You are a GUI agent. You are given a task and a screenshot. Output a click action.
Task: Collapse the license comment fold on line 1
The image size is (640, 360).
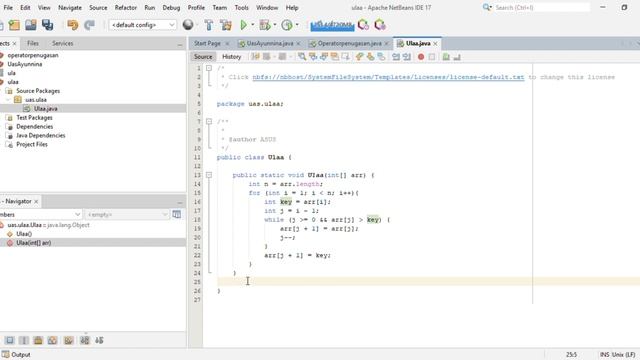209,68
